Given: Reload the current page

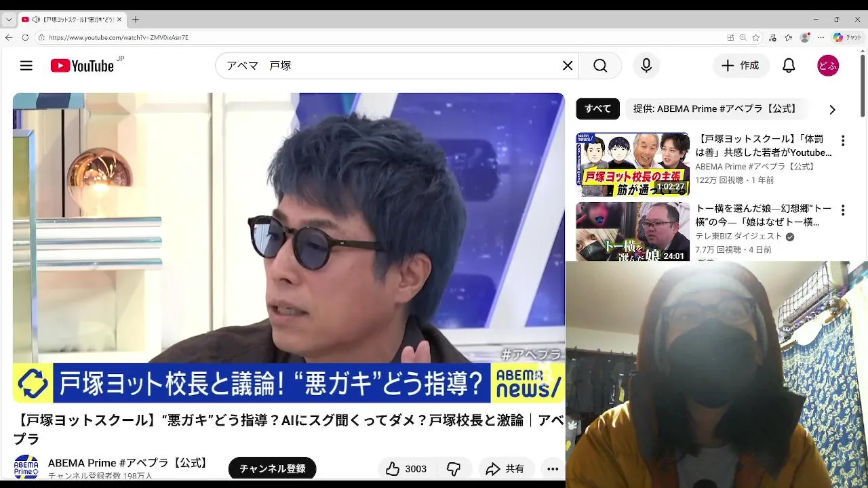Looking at the screenshot, I should click(x=25, y=37).
